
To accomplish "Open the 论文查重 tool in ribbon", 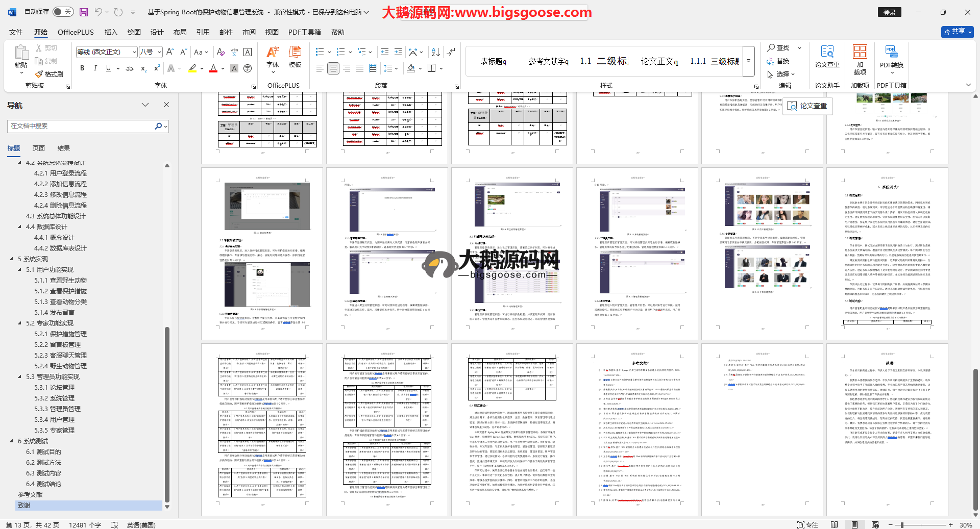I will click(827, 56).
